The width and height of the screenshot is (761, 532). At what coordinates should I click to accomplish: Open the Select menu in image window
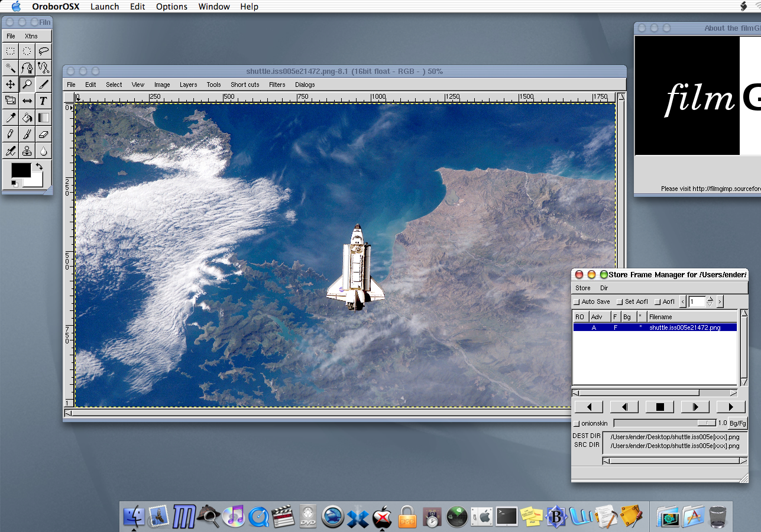coord(114,85)
